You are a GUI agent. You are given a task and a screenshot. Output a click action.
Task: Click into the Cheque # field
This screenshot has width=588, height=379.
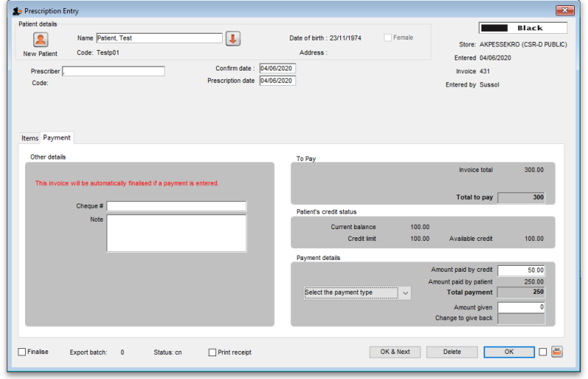tap(176, 206)
